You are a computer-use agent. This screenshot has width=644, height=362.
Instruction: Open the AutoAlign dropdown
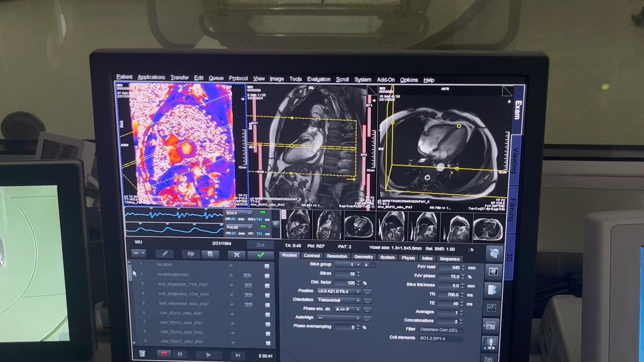pyautogui.click(x=338, y=318)
